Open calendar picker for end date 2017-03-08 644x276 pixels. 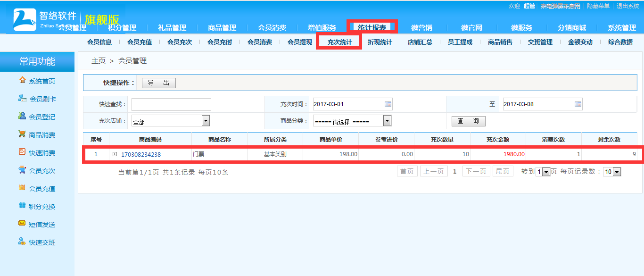coord(578,104)
